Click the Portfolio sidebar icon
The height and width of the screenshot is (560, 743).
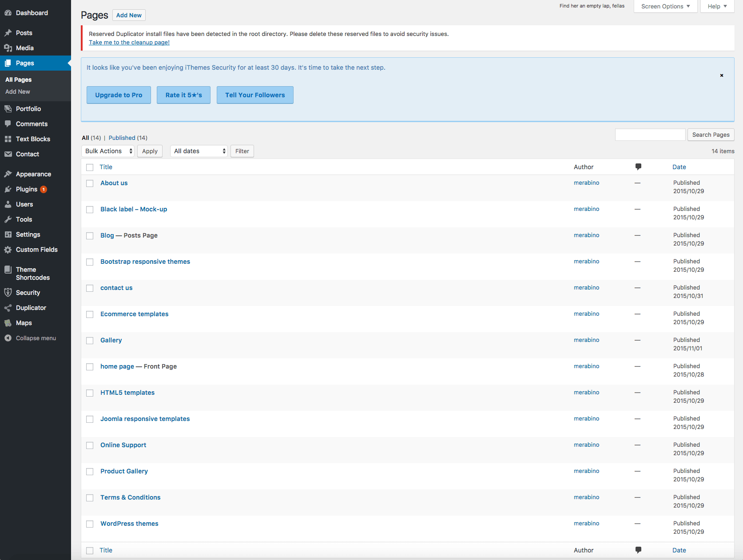point(8,109)
